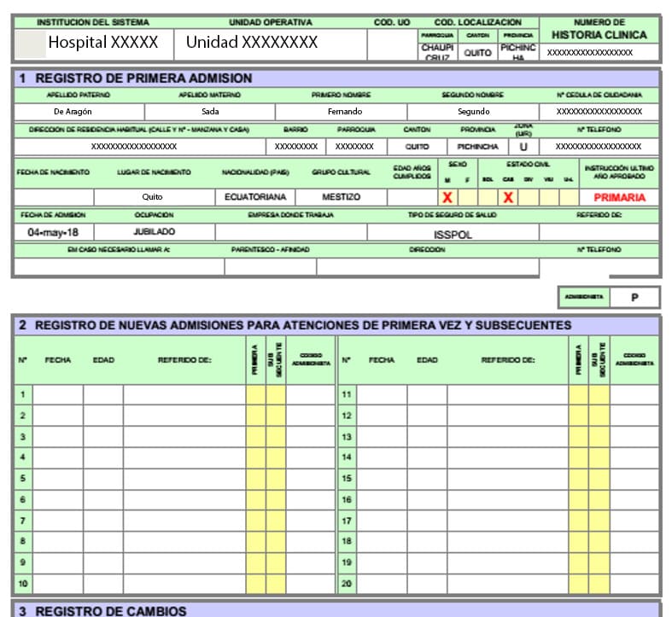Click the admisionista 'P' field
672x617 pixels.
(x=634, y=298)
